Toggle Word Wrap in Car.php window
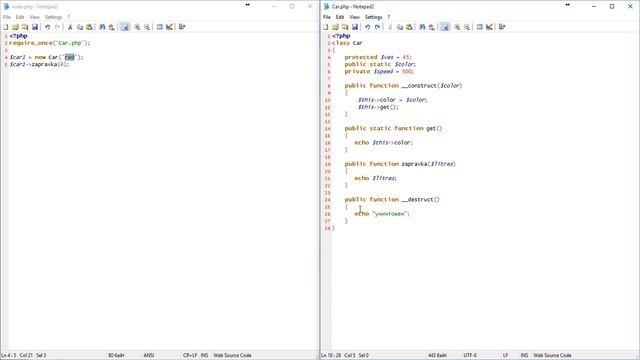The image size is (640, 360). 445,27
